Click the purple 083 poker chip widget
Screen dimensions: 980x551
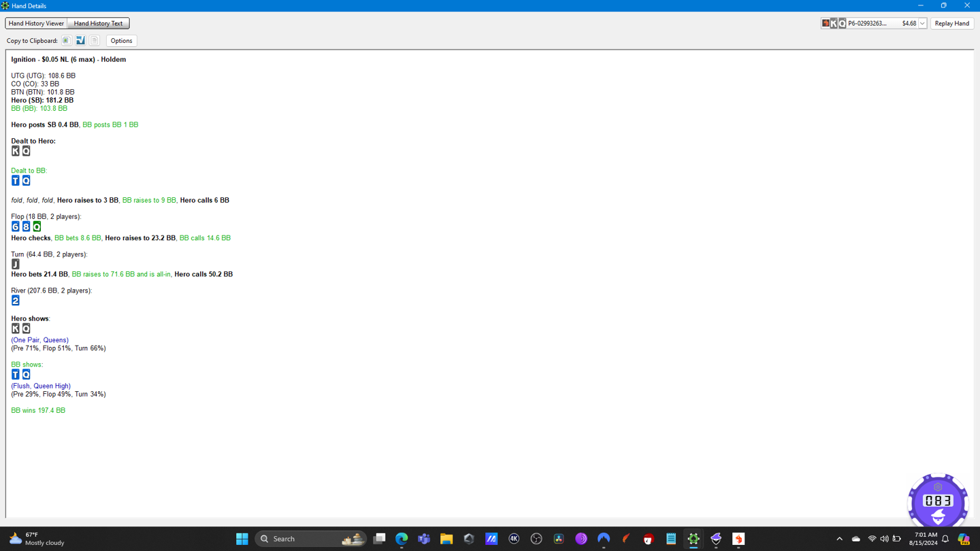(x=938, y=501)
